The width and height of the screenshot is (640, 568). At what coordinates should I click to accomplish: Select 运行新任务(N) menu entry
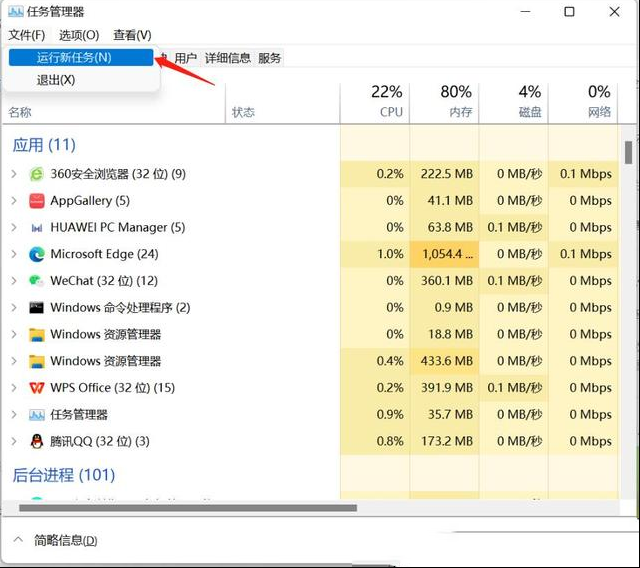point(81,58)
